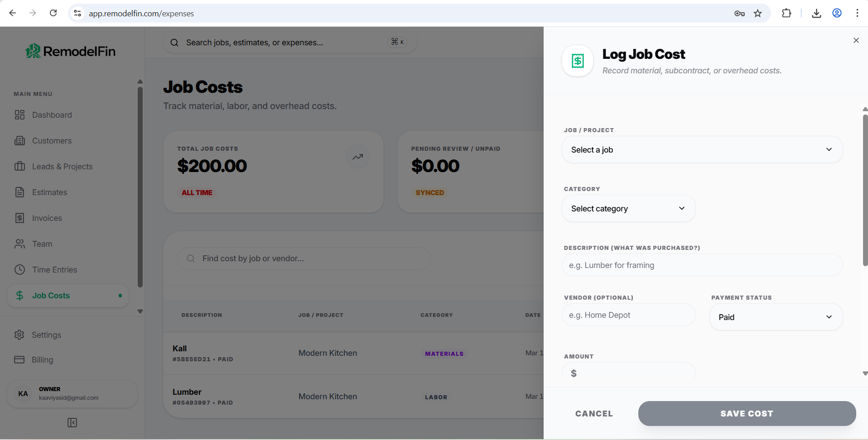
Task: Open Invoices from the sidebar
Action: click(47, 218)
